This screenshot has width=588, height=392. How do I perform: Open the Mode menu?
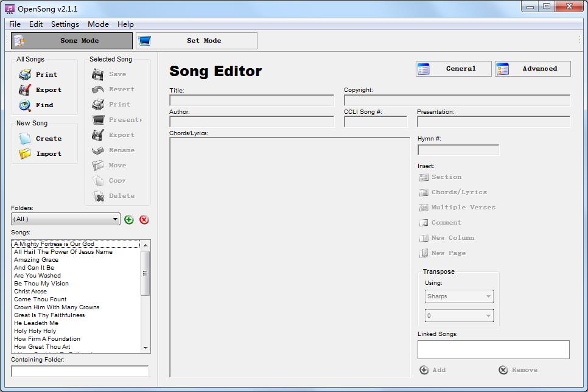(98, 24)
